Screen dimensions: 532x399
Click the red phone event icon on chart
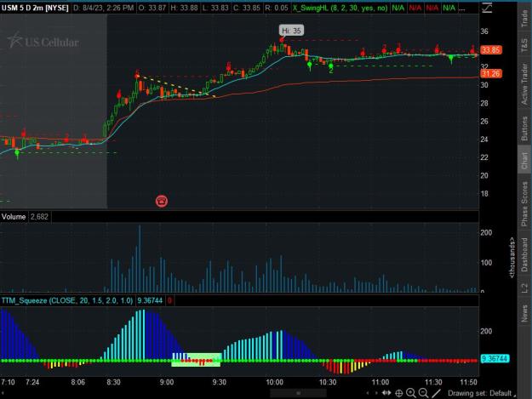[x=162, y=201]
